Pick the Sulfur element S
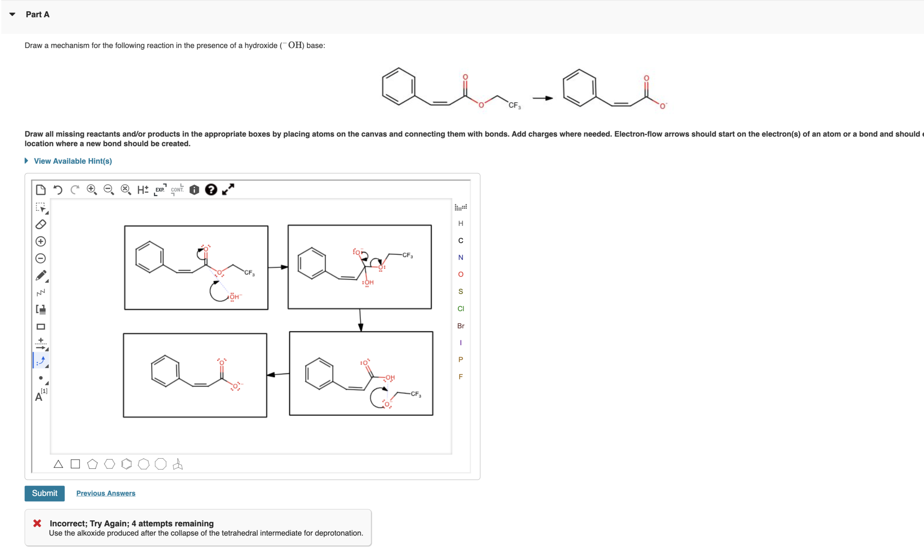 460,292
